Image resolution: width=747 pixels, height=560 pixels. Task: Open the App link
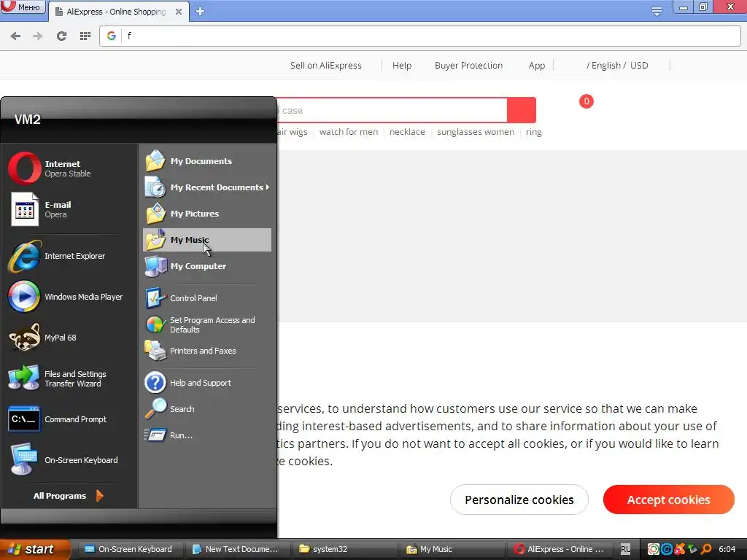point(536,65)
